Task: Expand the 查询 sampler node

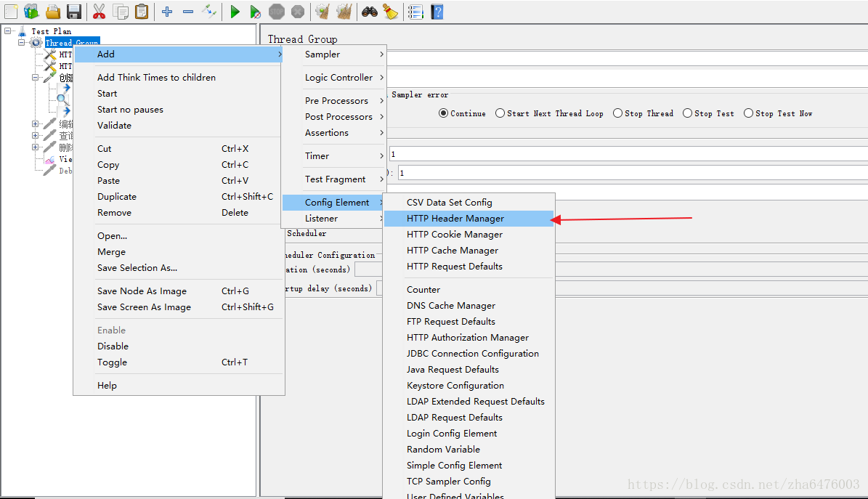Action: [x=36, y=136]
